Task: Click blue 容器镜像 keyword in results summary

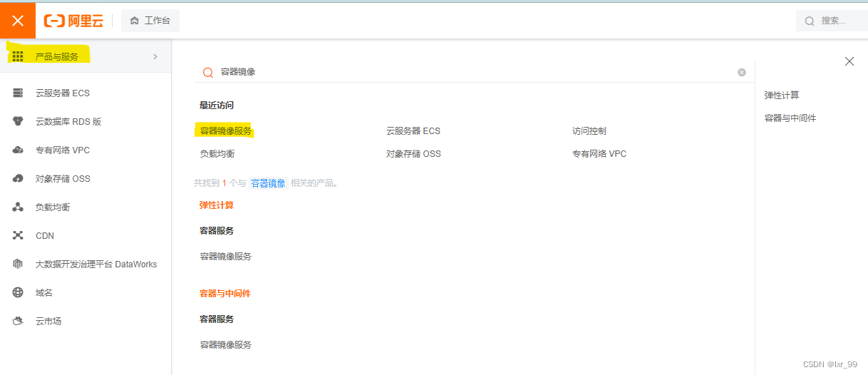Action: [268, 183]
